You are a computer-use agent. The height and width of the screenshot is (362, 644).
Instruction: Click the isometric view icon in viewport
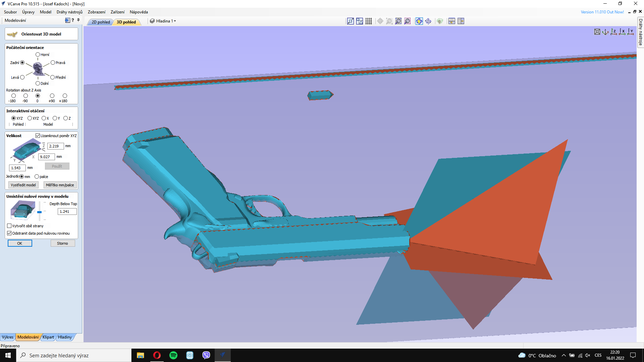(x=605, y=32)
